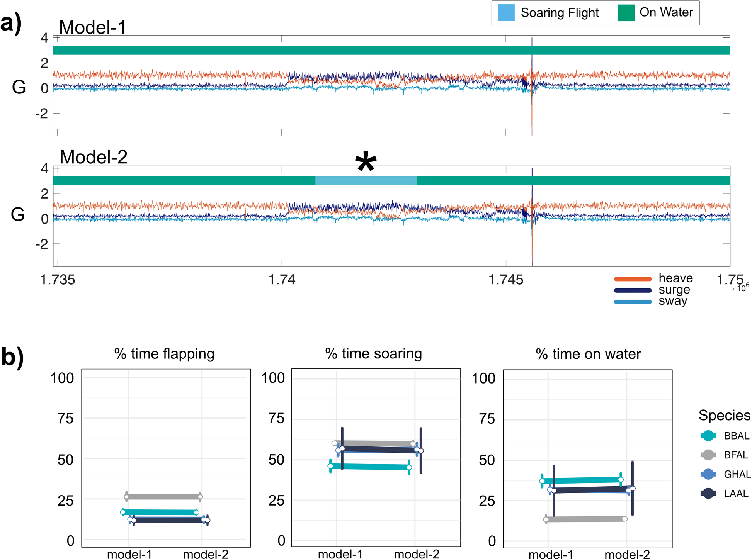Click the 'surge' legend text
This screenshot has width=752, height=560.
pyautogui.click(x=674, y=289)
